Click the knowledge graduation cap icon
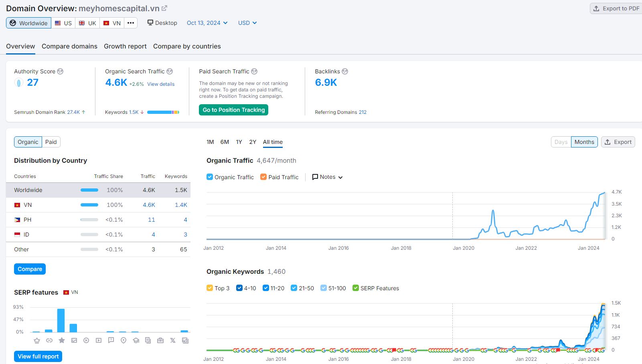Screen dimensions: 642x364 136,340
